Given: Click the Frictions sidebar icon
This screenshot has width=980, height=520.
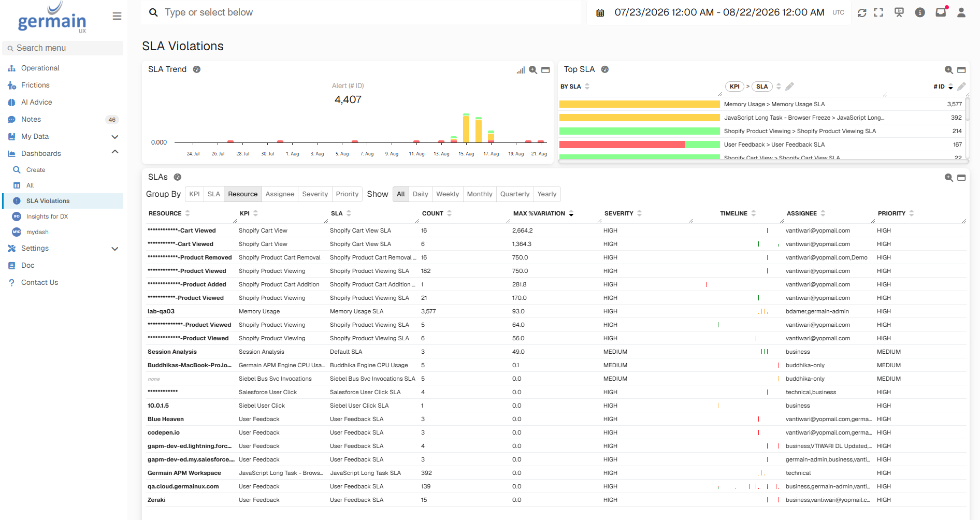Looking at the screenshot, I should tap(11, 85).
